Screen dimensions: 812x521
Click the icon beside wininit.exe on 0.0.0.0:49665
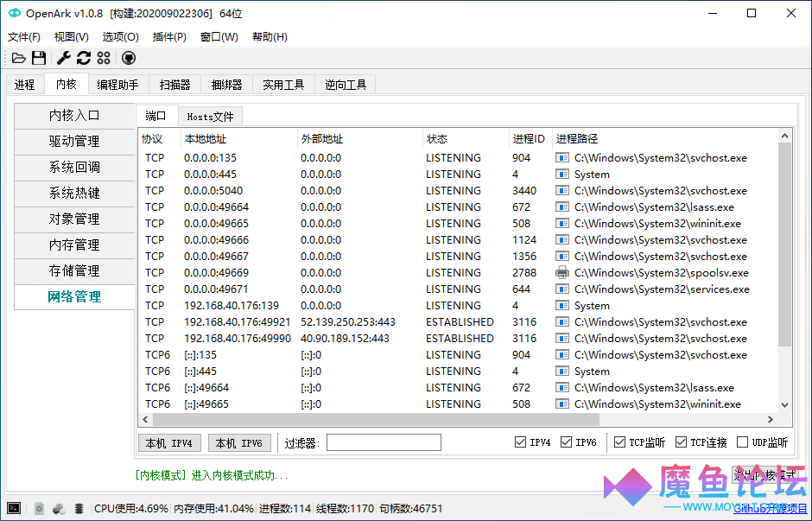(561, 224)
